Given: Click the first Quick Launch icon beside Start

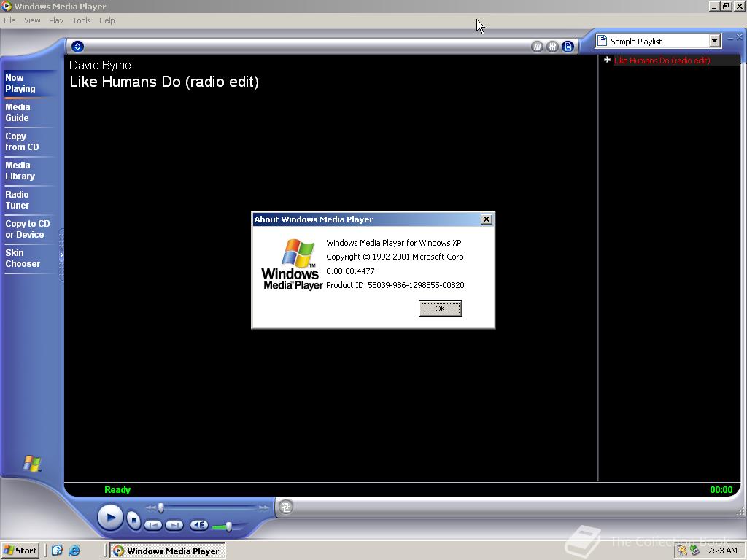Looking at the screenshot, I should pos(57,551).
